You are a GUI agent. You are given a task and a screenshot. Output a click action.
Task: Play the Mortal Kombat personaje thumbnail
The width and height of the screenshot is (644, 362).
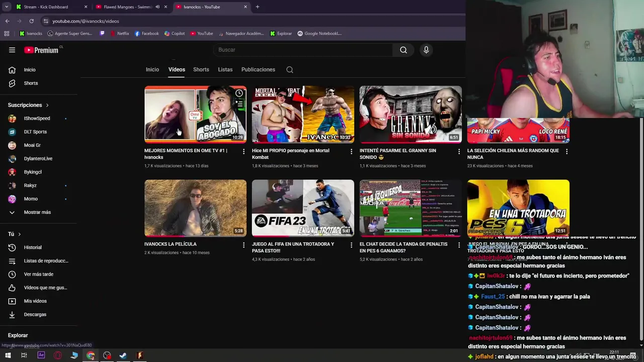pyautogui.click(x=303, y=114)
